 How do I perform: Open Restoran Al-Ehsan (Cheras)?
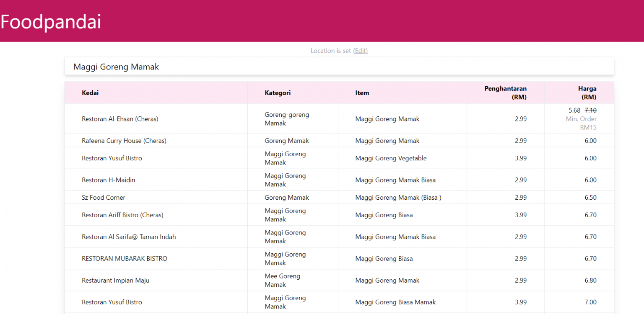[120, 118]
